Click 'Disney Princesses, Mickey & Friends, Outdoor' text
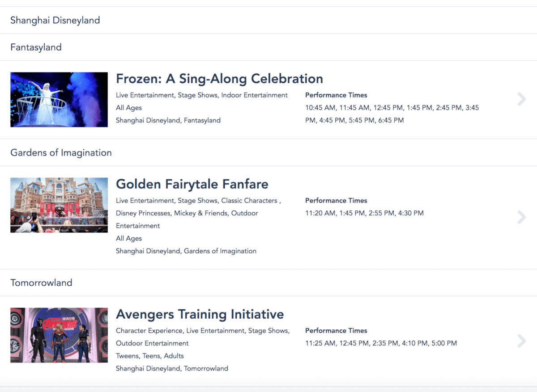537x392 pixels. [187, 213]
